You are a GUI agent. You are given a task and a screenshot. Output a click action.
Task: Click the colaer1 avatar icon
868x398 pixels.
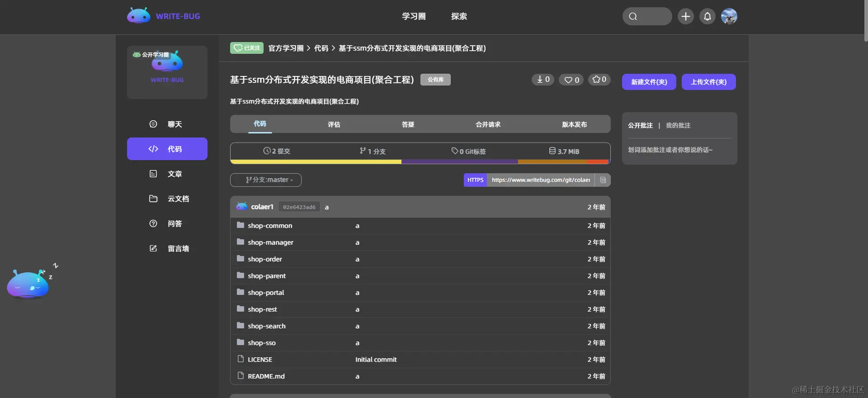(x=242, y=206)
